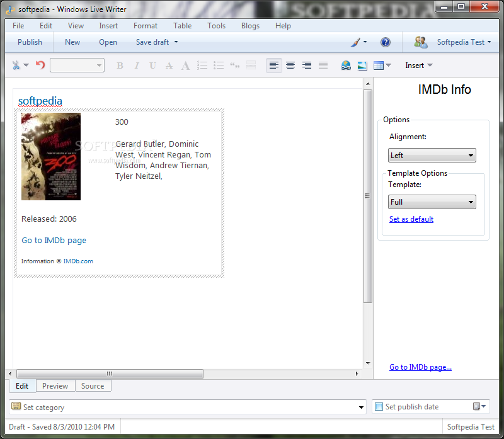Viewport: 504px width, 439px height.
Task: Click the insert hyperlink globe icon
Action: tap(346, 66)
